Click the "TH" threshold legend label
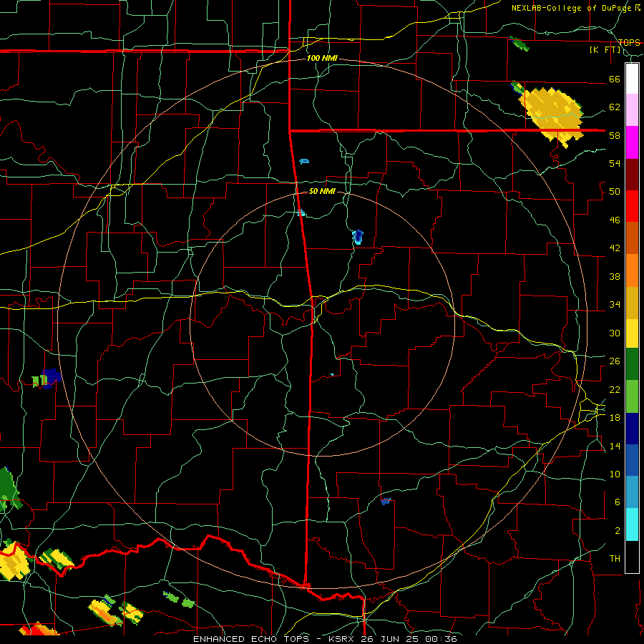 click(x=615, y=559)
